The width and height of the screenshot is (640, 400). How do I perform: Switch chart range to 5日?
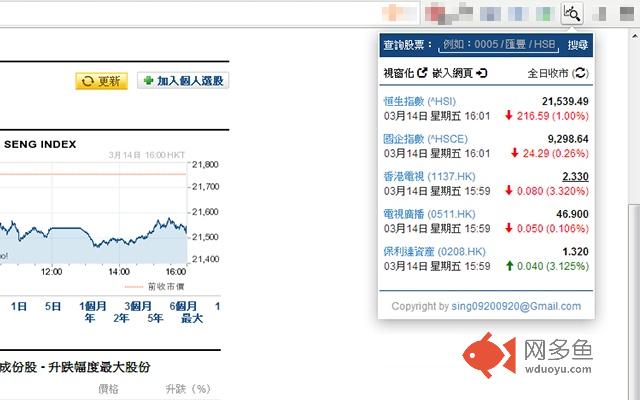(53, 306)
